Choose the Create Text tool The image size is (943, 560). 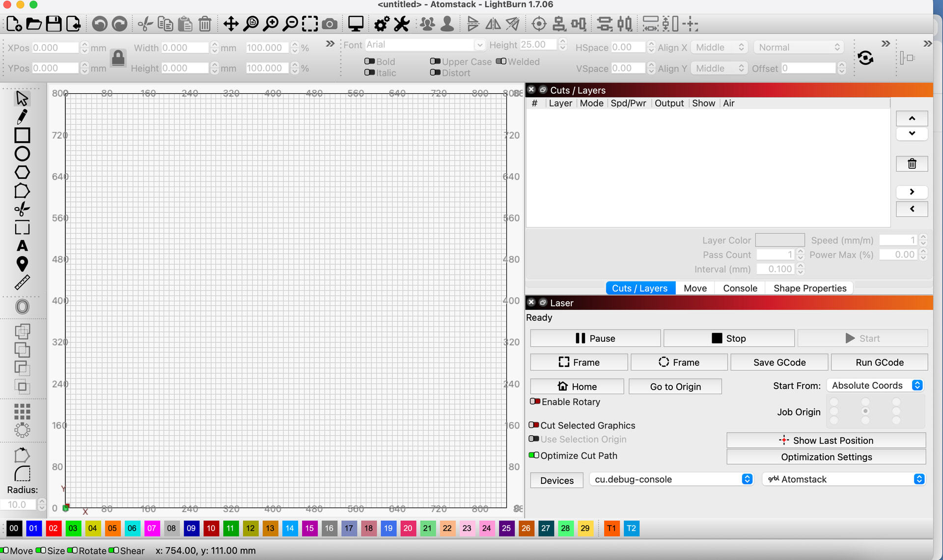coord(22,245)
